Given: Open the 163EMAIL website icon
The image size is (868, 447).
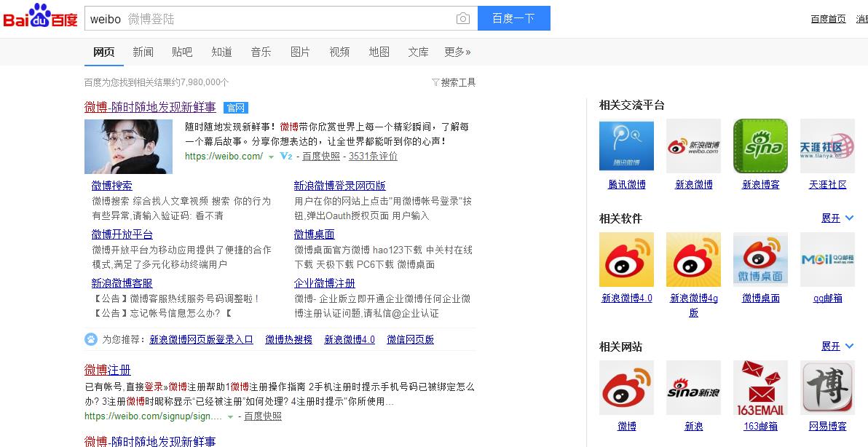Looking at the screenshot, I should 760,388.
